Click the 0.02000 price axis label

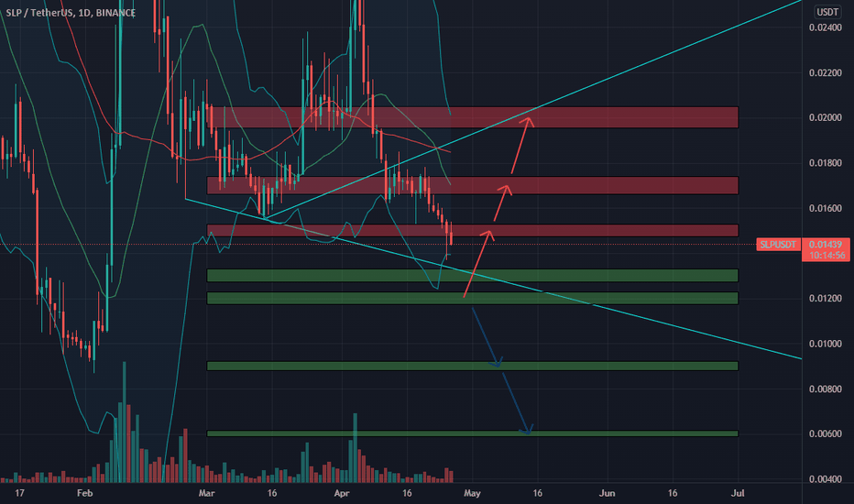pyautogui.click(x=826, y=117)
